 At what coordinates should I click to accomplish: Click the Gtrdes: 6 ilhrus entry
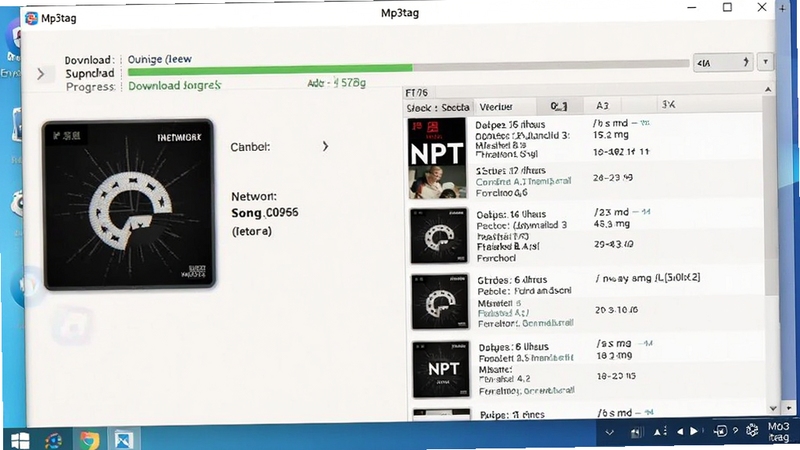512,280
